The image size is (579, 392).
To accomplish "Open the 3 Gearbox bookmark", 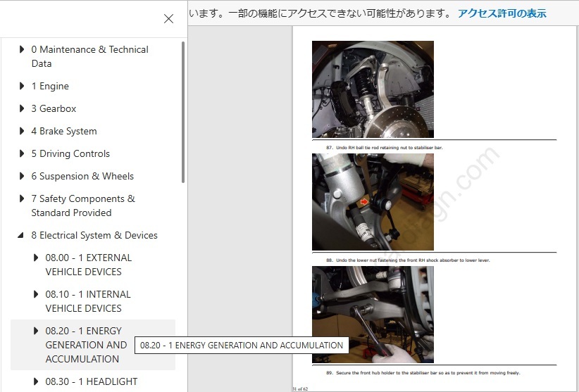I will (x=54, y=108).
